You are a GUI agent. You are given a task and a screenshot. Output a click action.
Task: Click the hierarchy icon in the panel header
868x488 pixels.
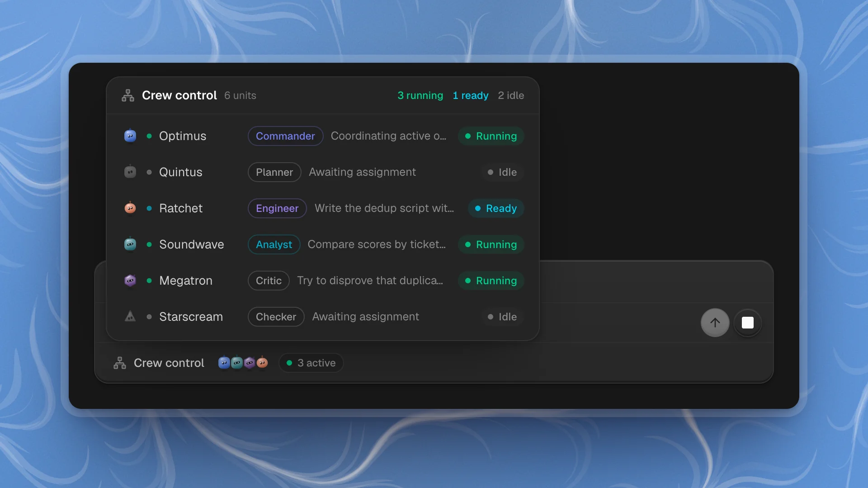(128, 95)
